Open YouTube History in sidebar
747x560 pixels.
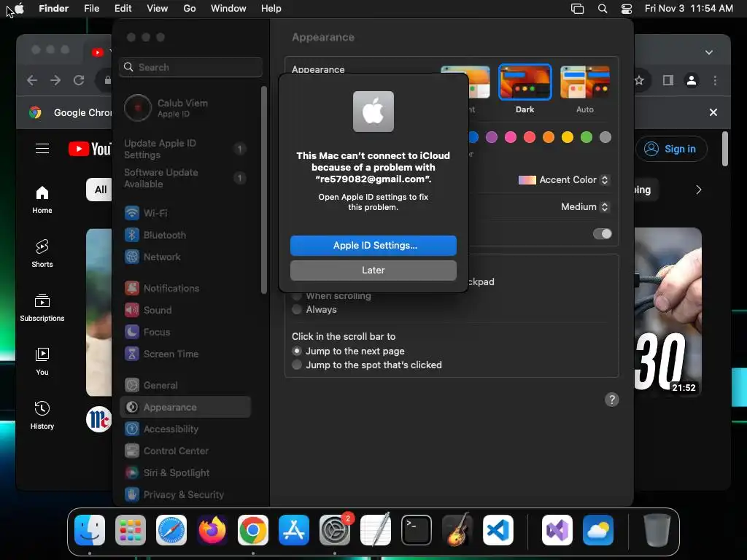click(42, 415)
